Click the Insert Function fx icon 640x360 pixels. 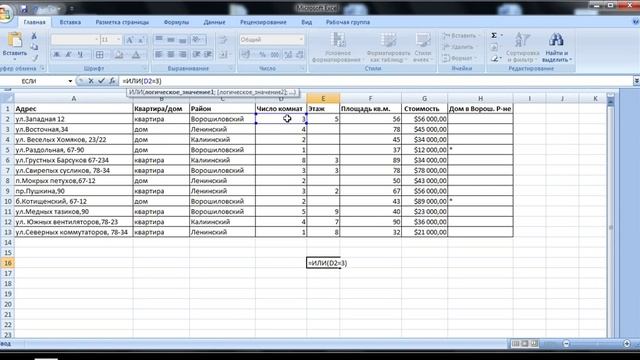112,81
